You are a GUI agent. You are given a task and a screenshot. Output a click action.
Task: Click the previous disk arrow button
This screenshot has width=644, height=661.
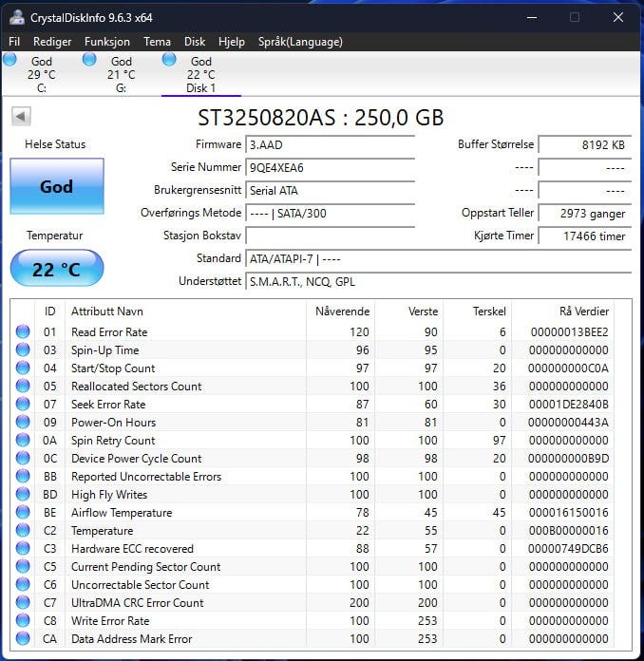21,116
